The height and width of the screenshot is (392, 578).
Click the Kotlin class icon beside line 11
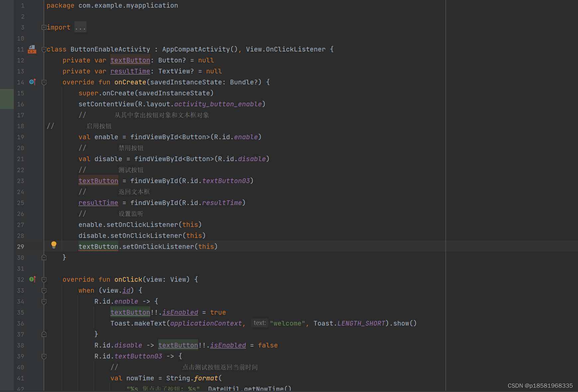click(x=32, y=49)
